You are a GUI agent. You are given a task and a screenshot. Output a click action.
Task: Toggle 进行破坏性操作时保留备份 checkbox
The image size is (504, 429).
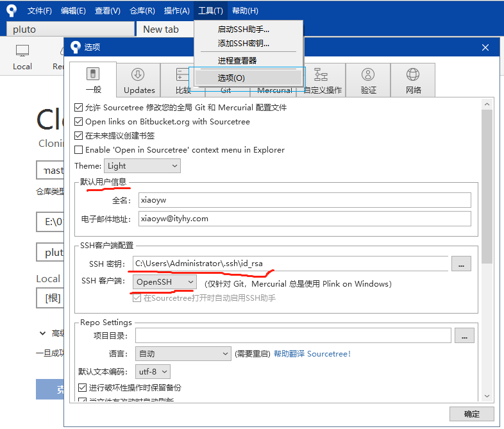click(82, 387)
